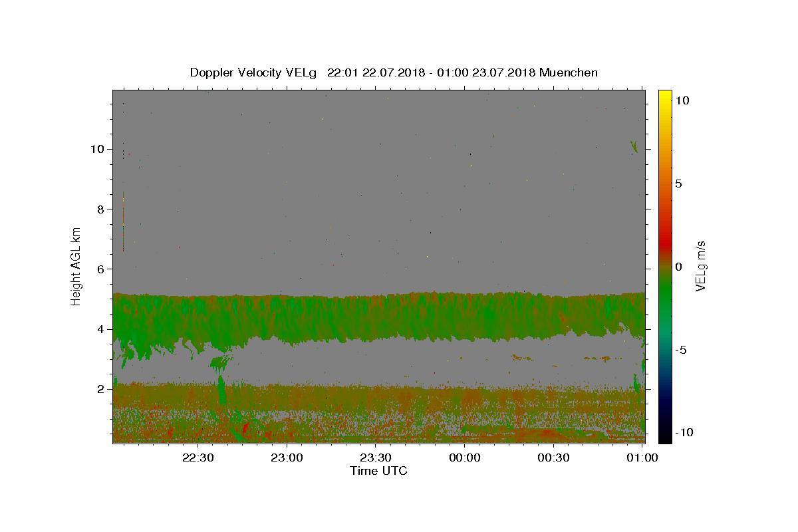
Task: Click the green fall streak near 22:37
Action: [x=221, y=389]
